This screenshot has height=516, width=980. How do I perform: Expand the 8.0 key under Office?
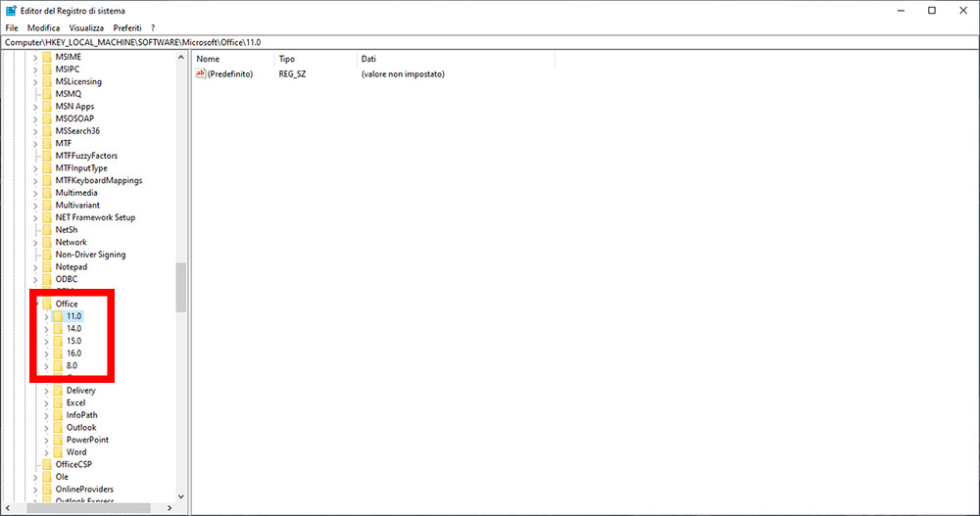[x=46, y=367]
